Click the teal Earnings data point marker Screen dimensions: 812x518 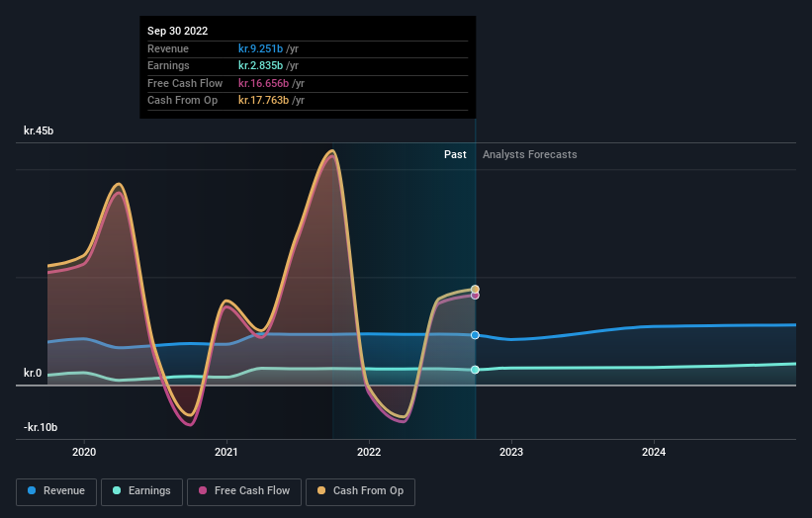[475, 370]
